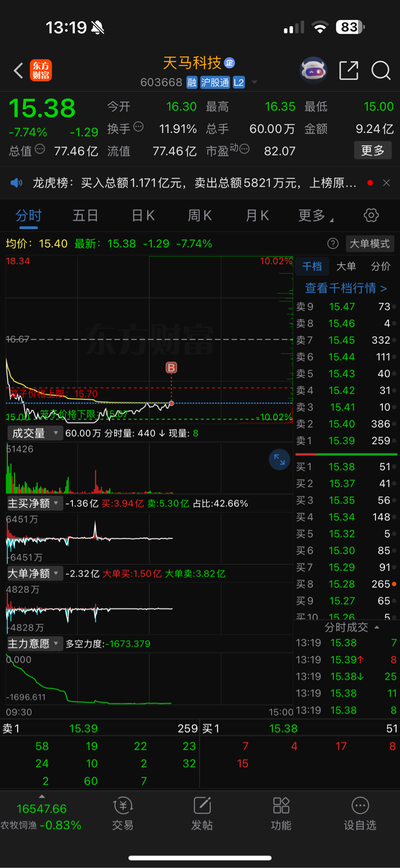Tap the 设自选 watchlist icon
This screenshot has width=400, height=868.
pyautogui.click(x=360, y=814)
